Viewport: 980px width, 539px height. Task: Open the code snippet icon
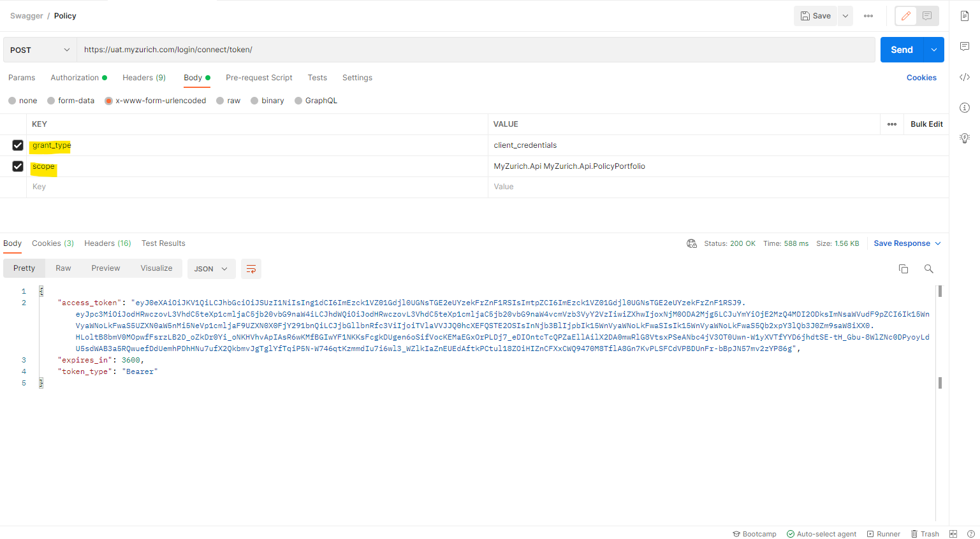click(x=965, y=77)
